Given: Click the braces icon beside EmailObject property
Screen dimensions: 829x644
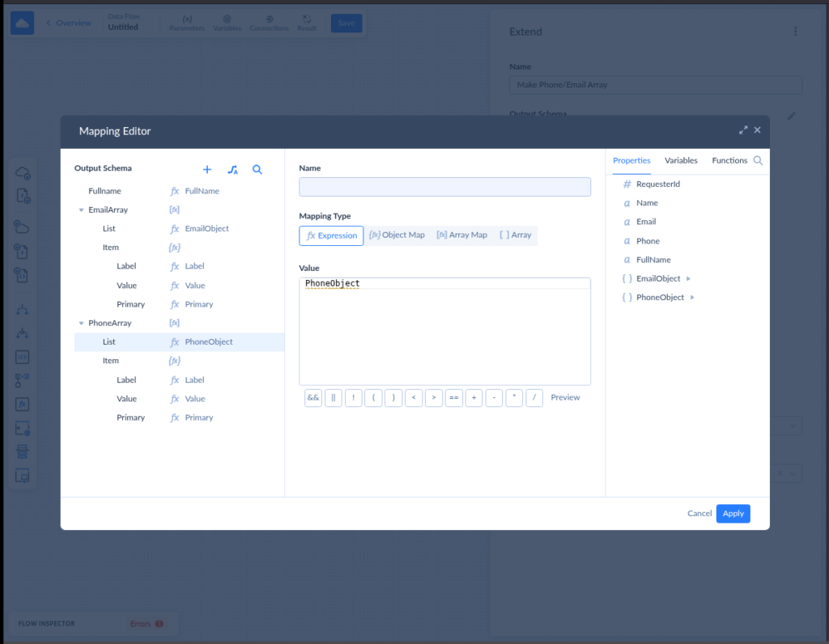Looking at the screenshot, I should pyautogui.click(x=627, y=278).
